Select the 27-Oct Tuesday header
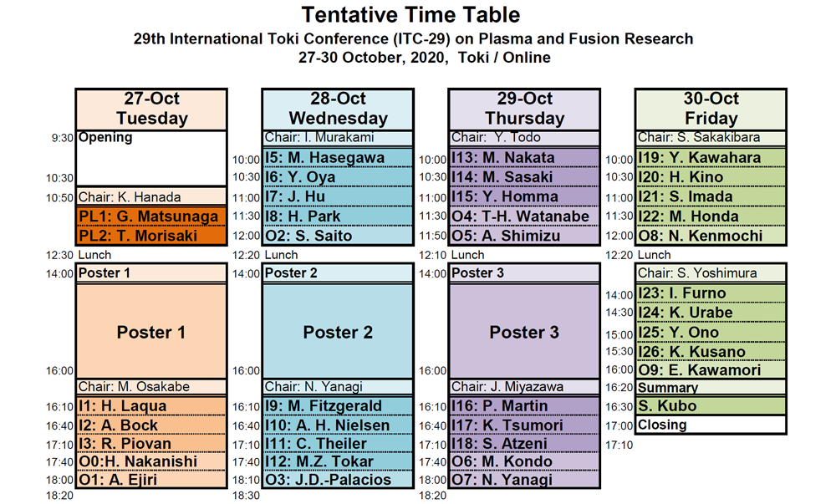 click(151, 109)
